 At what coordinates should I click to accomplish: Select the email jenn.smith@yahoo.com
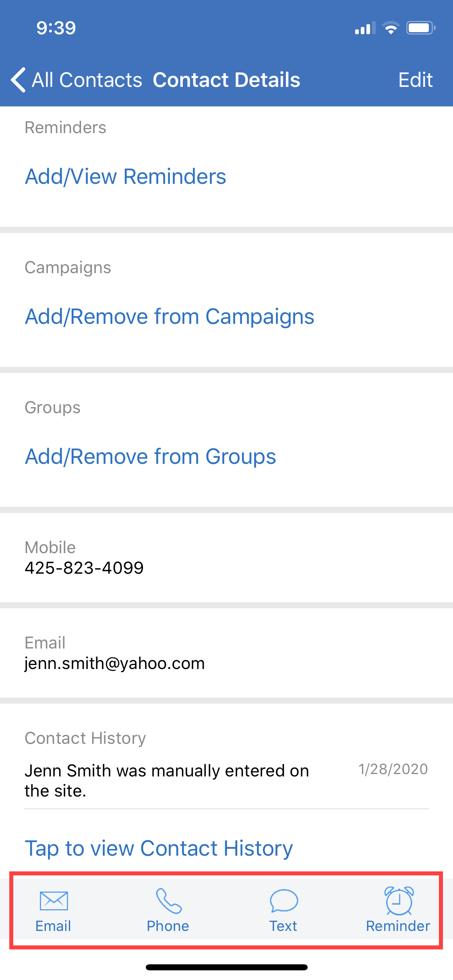[x=115, y=663]
